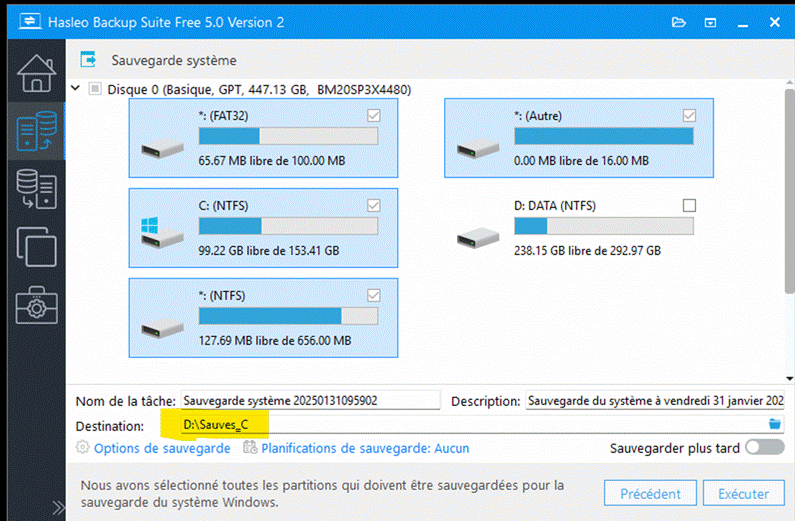Click the FAT32 usage bar
795x521 pixels.
(288, 136)
